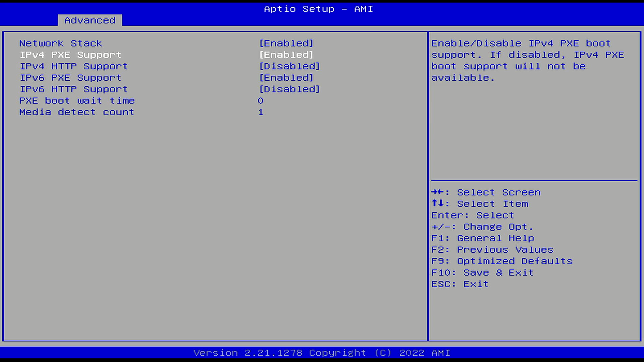Select IPv6 PXE Support item

pos(70,78)
